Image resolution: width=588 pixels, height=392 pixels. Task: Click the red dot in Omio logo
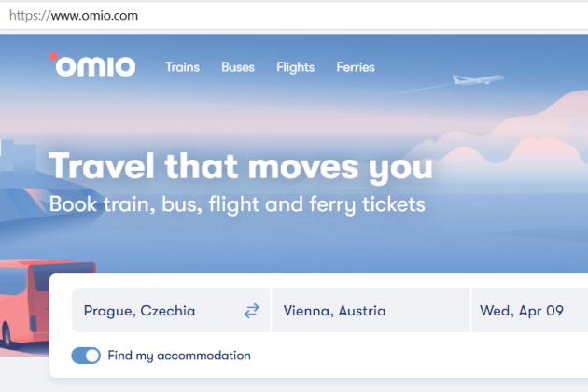click(x=53, y=56)
